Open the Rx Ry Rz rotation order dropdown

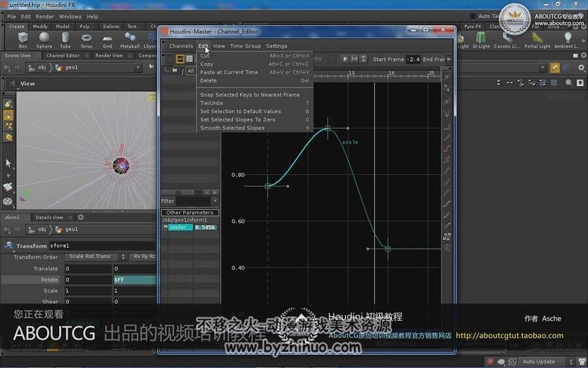(x=143, y=257)
